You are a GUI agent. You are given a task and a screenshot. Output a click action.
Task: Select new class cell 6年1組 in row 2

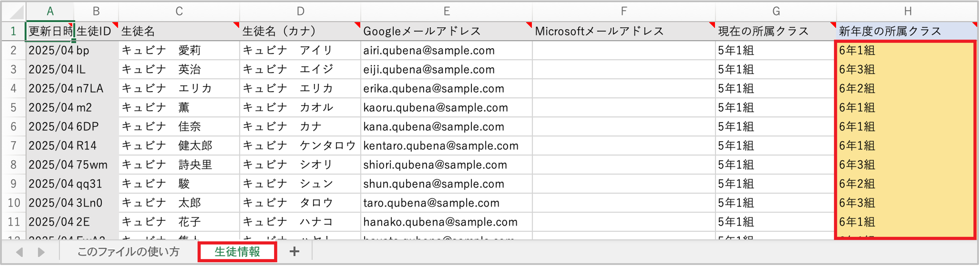906,50
